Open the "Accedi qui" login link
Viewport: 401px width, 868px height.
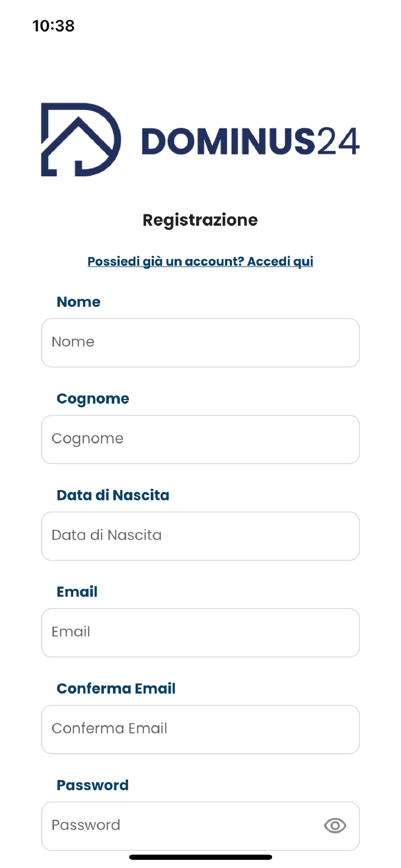280,261
